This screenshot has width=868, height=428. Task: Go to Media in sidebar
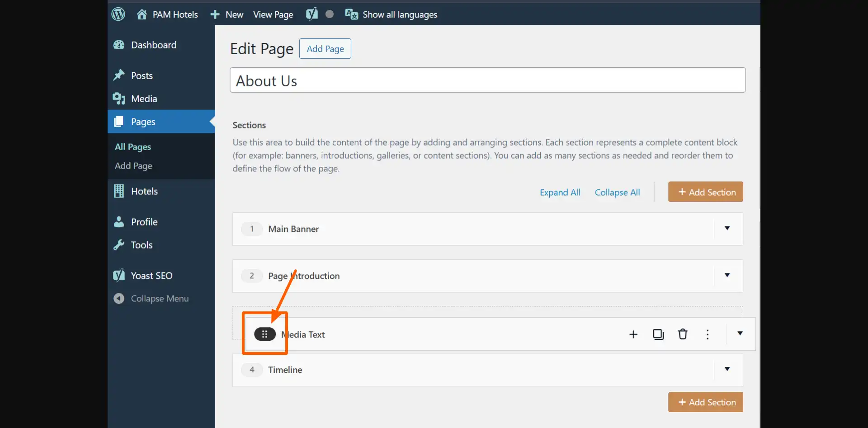click(144, 99)
